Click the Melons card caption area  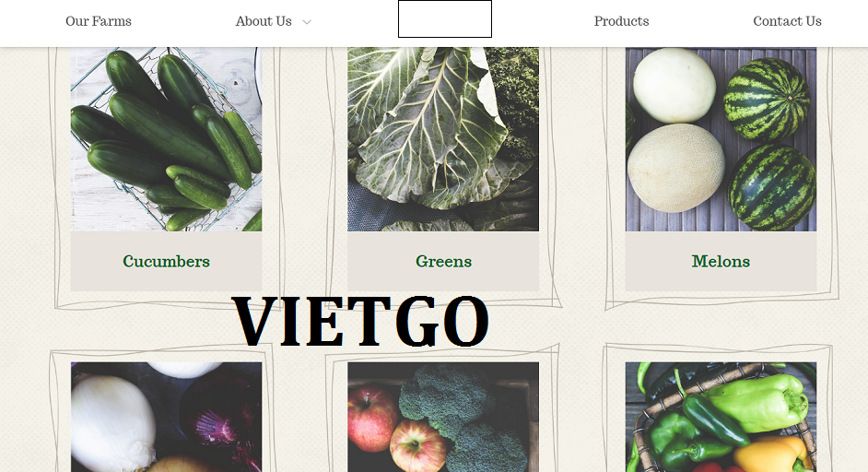pos(721,261)
